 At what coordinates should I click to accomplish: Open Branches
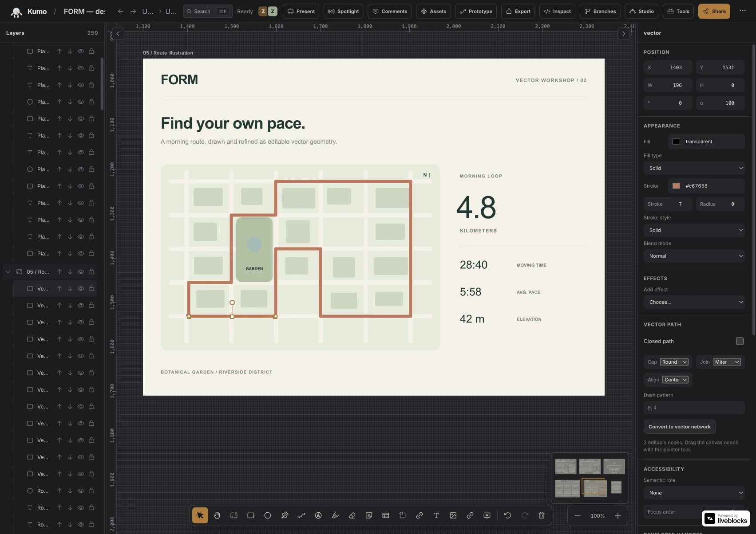(600, 11)
